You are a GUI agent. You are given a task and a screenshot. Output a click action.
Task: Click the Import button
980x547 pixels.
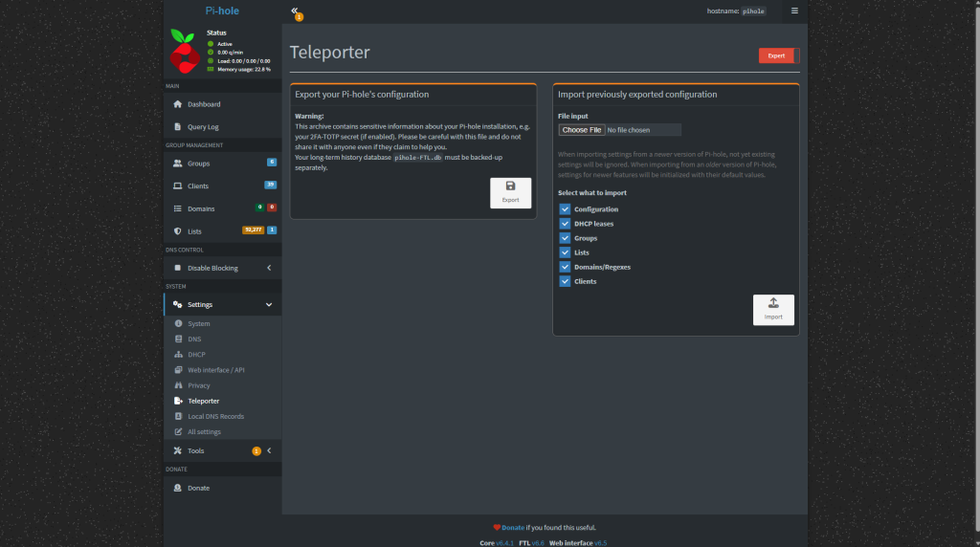click(x=773, y=310)
